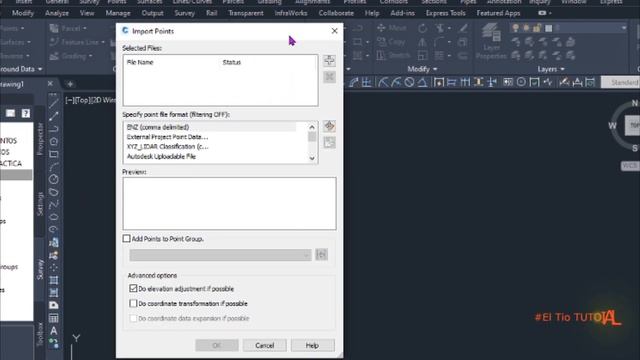Select the Line draw tool

click(x=53, y=103)
